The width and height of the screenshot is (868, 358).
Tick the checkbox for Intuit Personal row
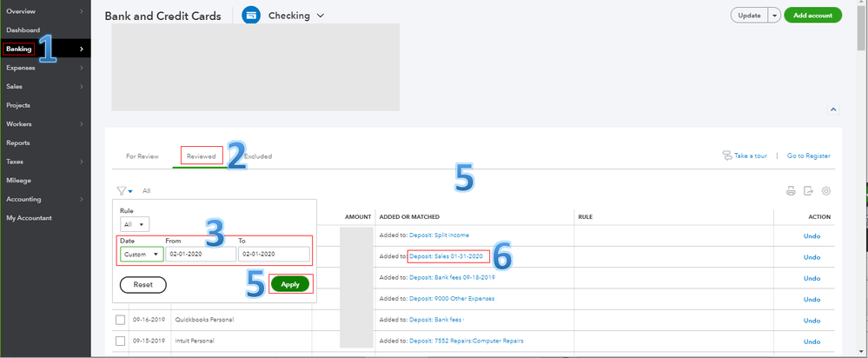click(120, 341)
